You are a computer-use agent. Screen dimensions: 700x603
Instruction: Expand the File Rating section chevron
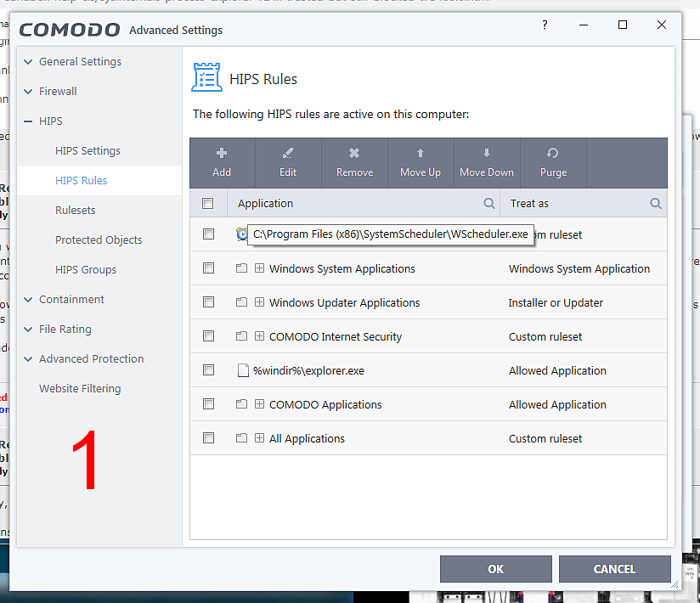point(28,330)
